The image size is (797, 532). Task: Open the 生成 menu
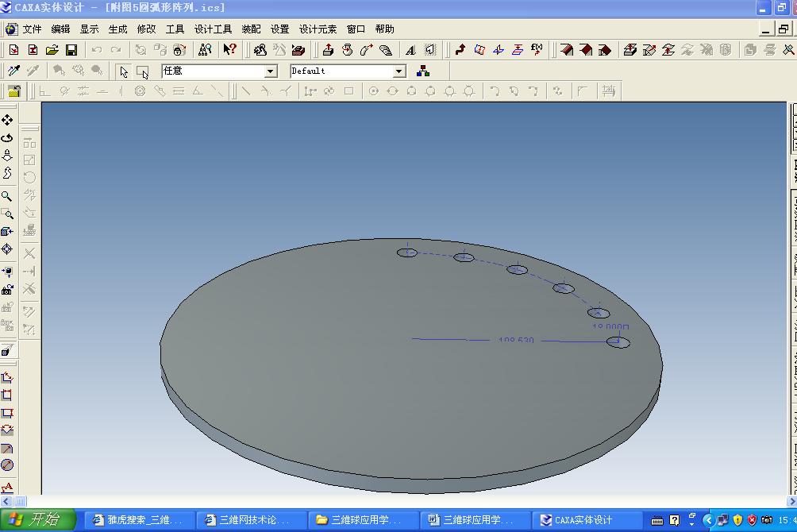click(x=118, y=29)
